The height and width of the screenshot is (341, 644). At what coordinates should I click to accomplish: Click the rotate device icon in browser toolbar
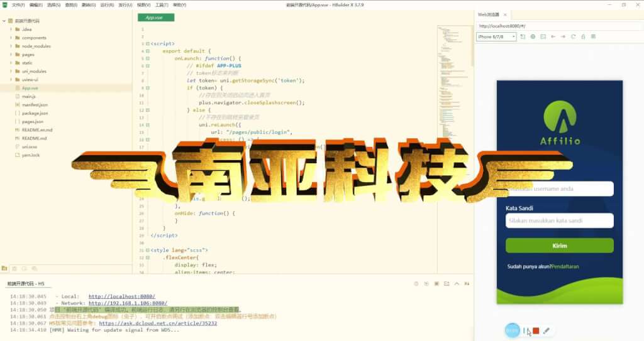click(x=523, y=36)
